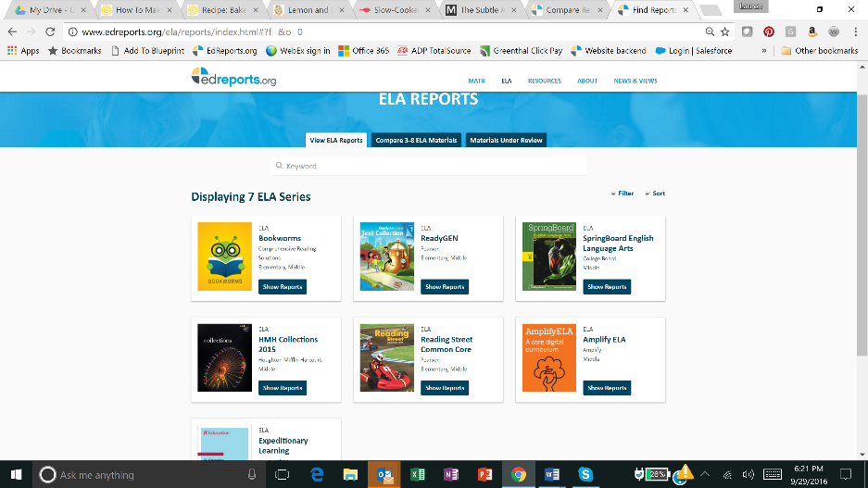The height and width of the screenshot is (488, 868).
Task: Click the edreports.org logo
Action: [x=233, y=80]
